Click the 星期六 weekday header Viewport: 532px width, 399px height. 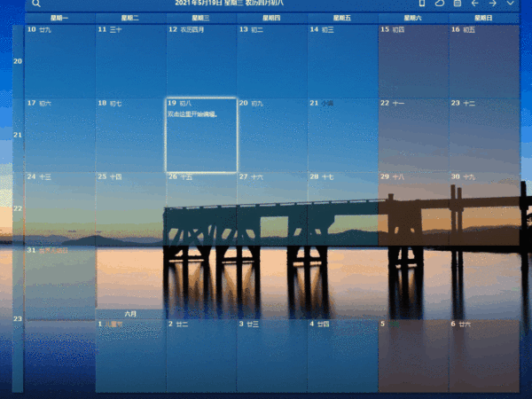pos(413,18)
